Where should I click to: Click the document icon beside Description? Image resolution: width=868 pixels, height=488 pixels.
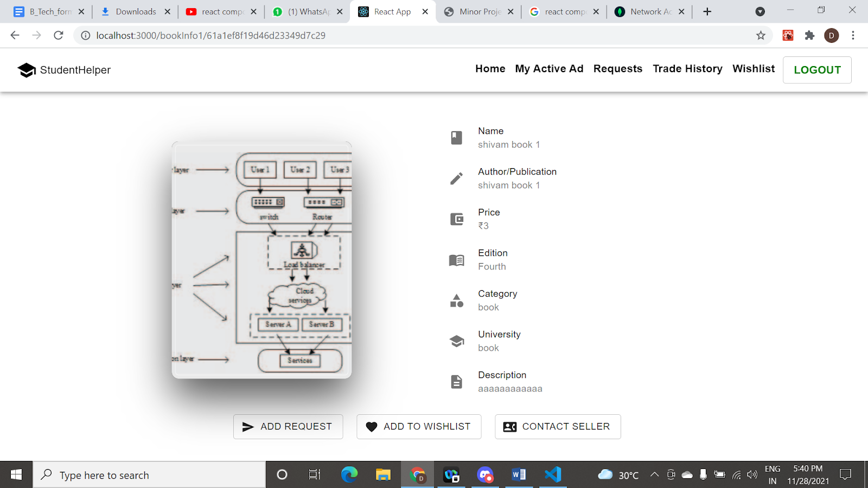(x=457, y=382)
